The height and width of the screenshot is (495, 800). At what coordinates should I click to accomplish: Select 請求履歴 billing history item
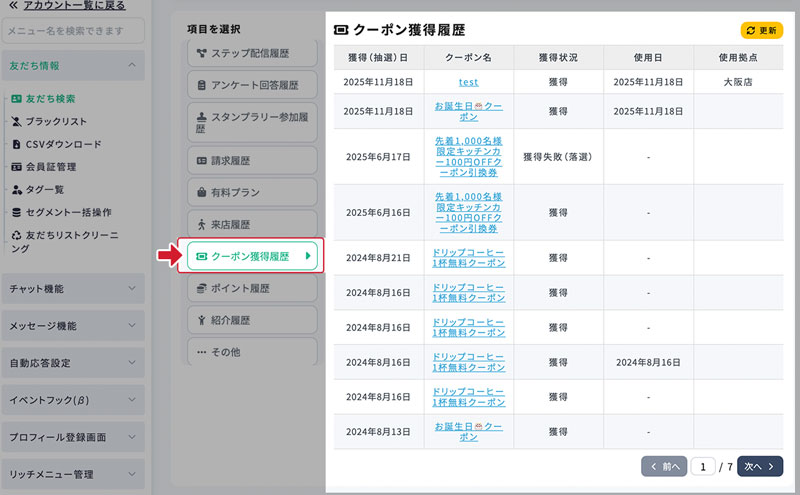pos(251,159)
